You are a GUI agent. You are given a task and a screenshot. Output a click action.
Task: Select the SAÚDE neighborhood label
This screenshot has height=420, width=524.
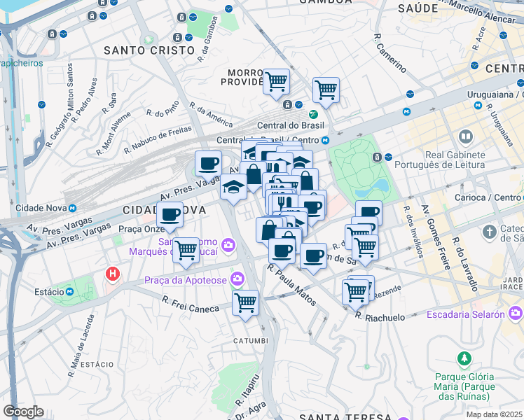pos(418,8)
